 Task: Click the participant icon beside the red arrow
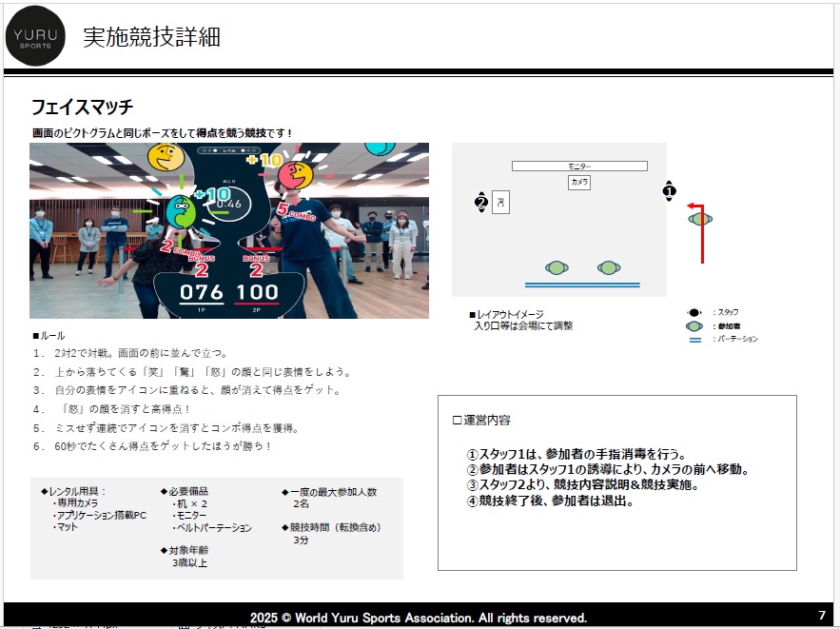(x=701, y=219)
